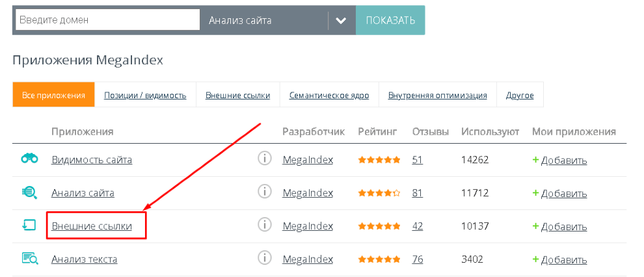The height and width of the screenshot is (277, 644).
Task: Click the Внешние ссылки app icon
Action: click(29, 226)
